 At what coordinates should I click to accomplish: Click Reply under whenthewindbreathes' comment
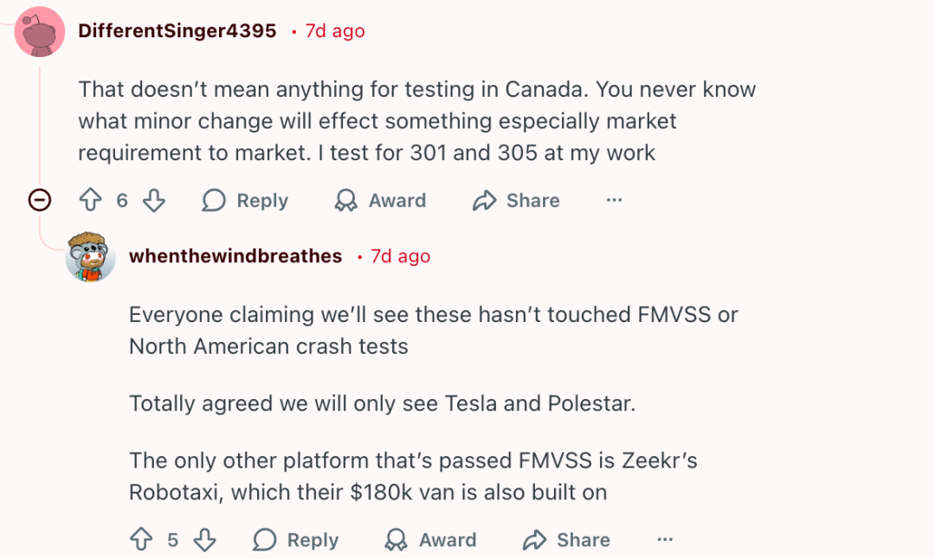click(295, 540)
